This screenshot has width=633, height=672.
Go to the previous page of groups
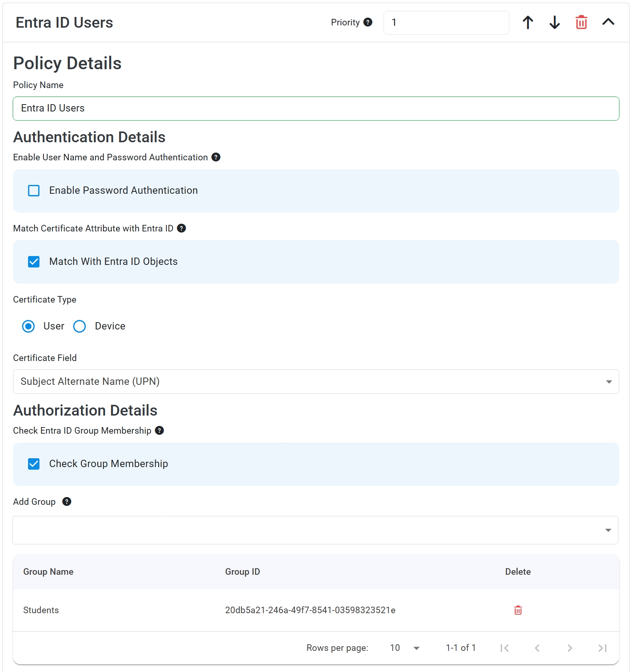click(537, 648)
